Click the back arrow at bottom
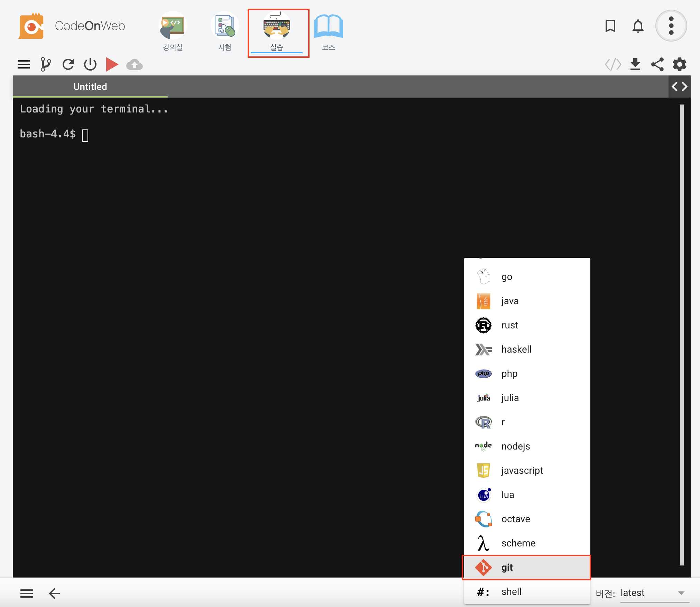The image size is (700, 607). [x=54, y=594]
